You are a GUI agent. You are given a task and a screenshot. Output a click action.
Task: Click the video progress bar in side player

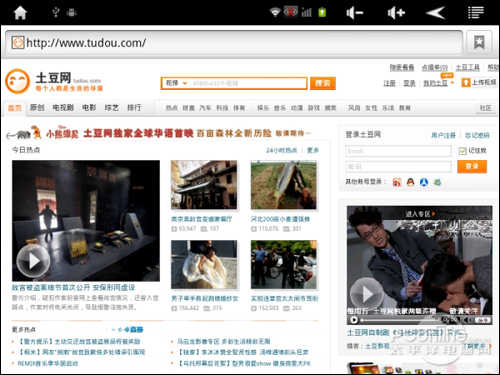pyautogui.click(x=401, y=320)
